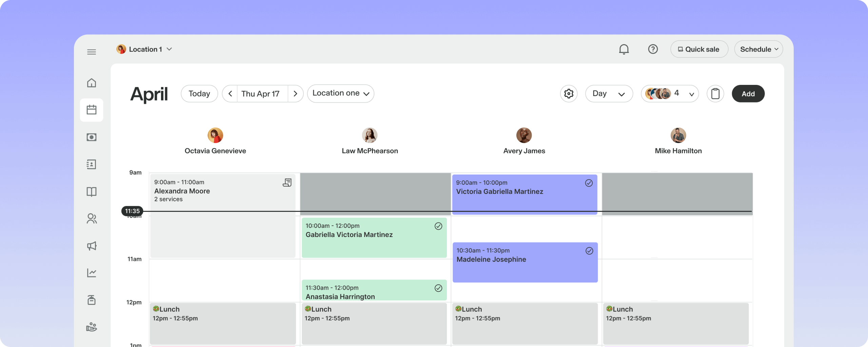Click checkmark on Victoria Gabriella Martinez appointment

[589, 183]
